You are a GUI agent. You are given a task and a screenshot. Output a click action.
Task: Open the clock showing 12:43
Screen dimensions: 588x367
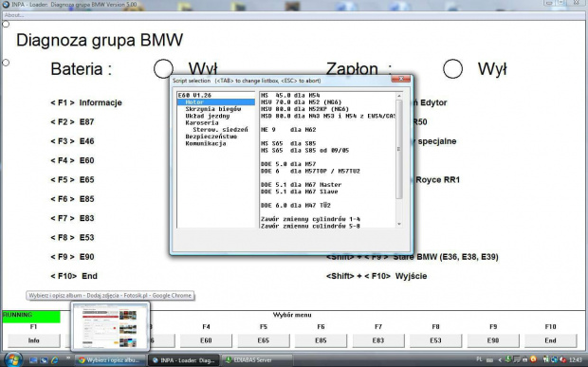pyautogui.click(x=576, y=360)
